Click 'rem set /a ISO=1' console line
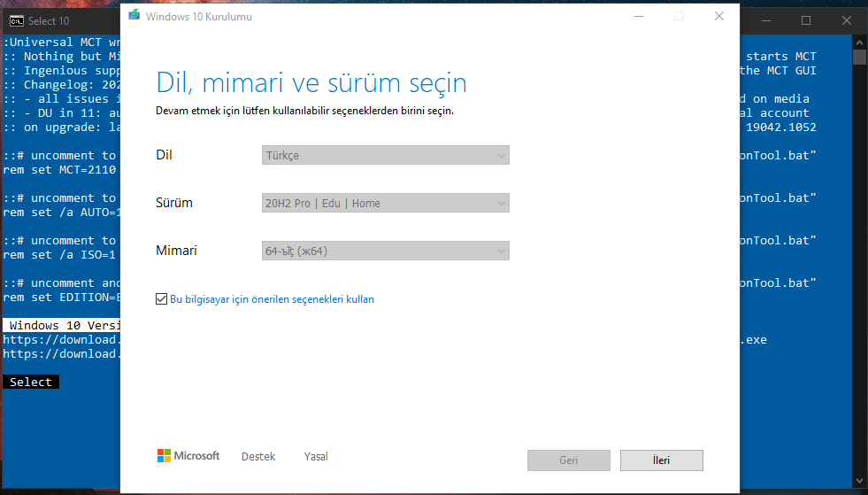868x495 pixels. coord(60,254)
